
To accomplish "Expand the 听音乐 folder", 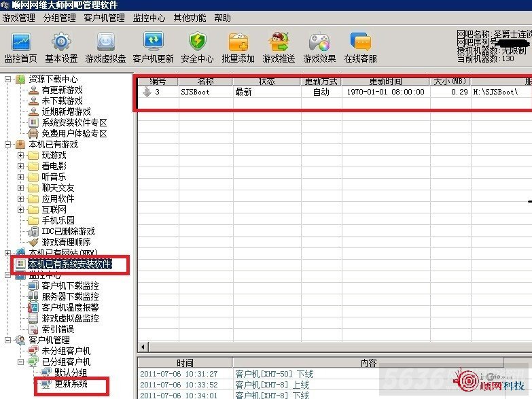I will (20, 177).
